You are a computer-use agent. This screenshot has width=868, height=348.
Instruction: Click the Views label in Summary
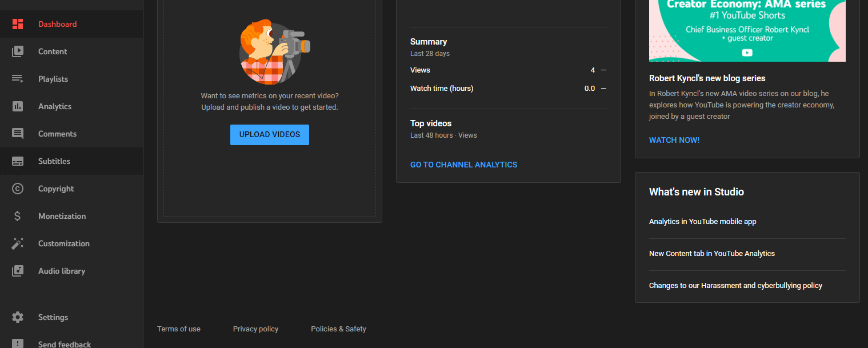(420, 70)
